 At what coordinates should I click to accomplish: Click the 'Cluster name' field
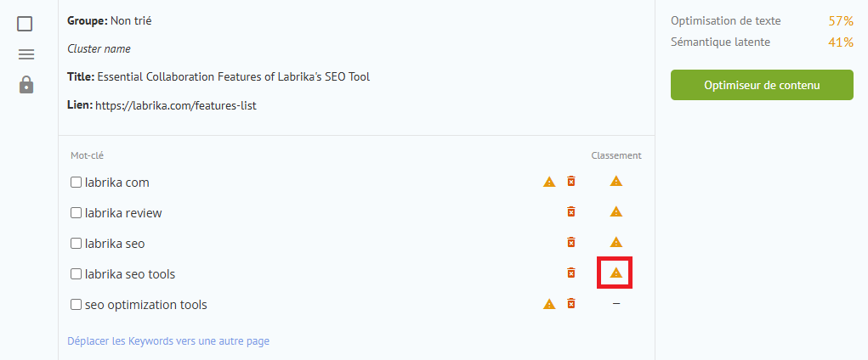pyautogui.click(x=99, y=48)
